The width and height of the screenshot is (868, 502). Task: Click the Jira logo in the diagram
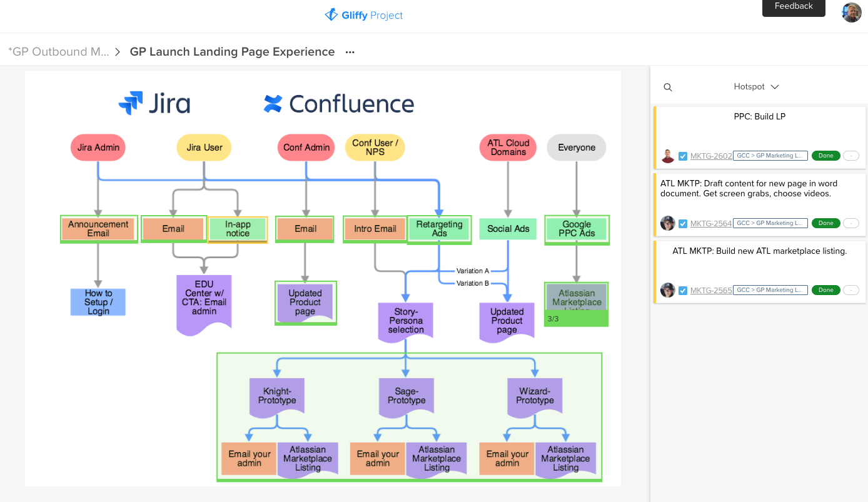[154, 103]
